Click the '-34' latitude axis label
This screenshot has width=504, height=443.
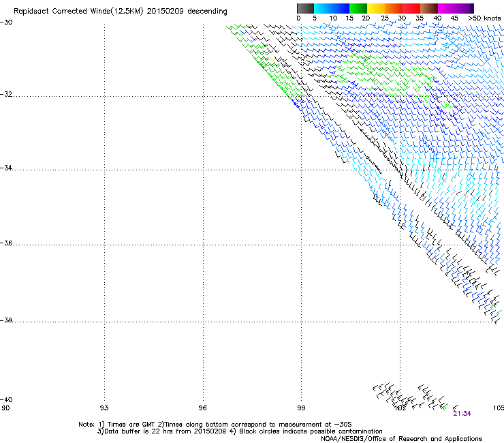point(6,168)
